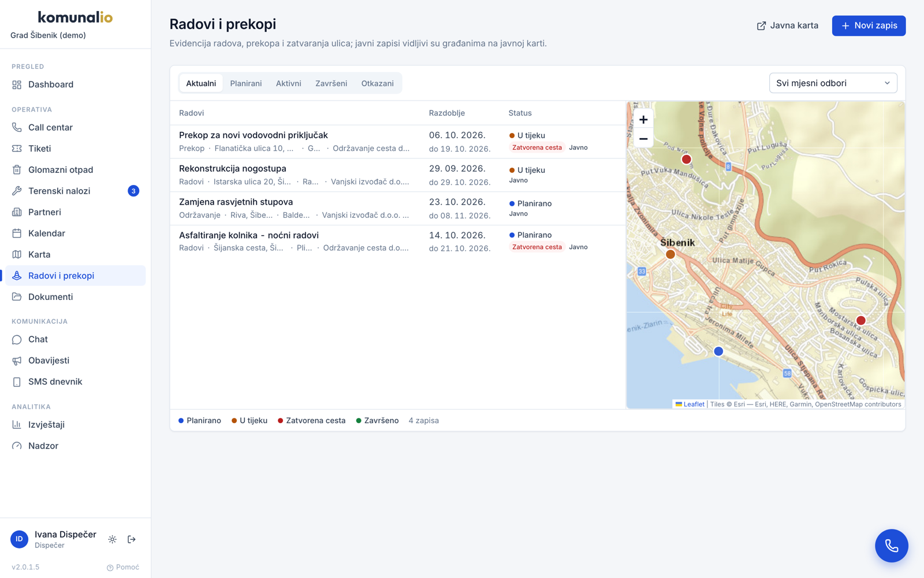Select the Glomazni otpad trash icon
Screen dimensions: 924x578
click(17, 170)
